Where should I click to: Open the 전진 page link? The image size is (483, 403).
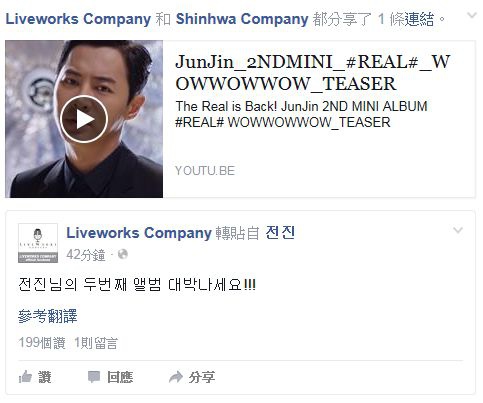280,233
